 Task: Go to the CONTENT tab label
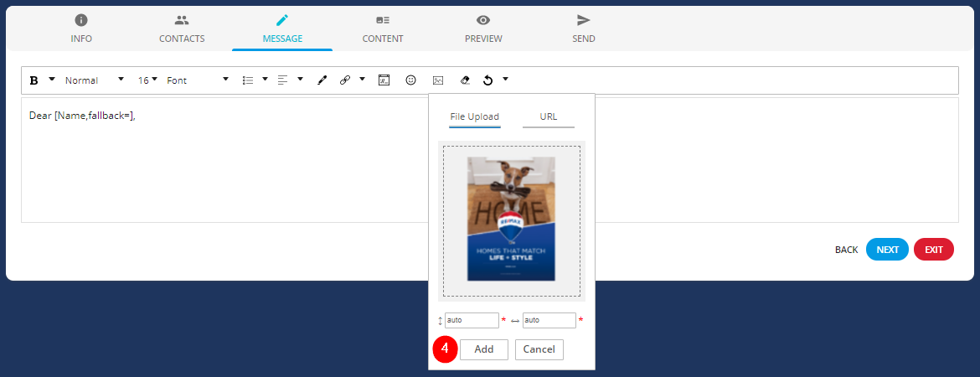(x=383, y=39)
